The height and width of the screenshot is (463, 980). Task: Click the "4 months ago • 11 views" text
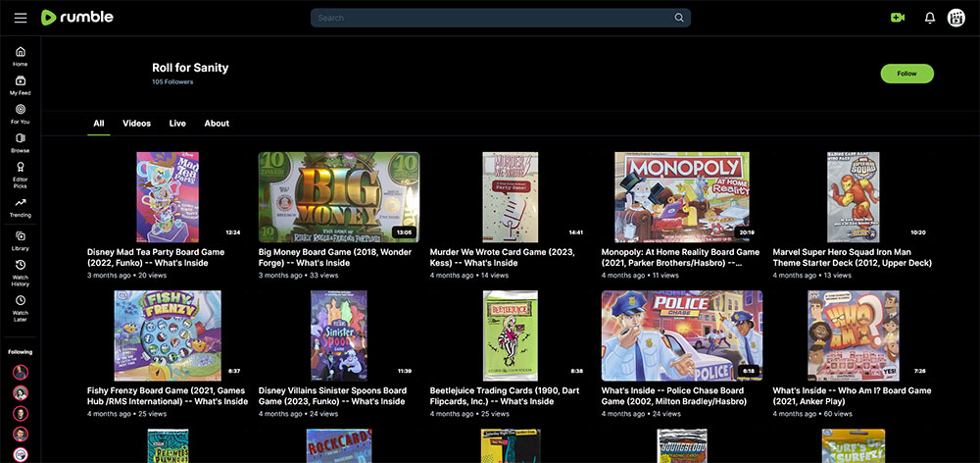[x=640, y=276]
